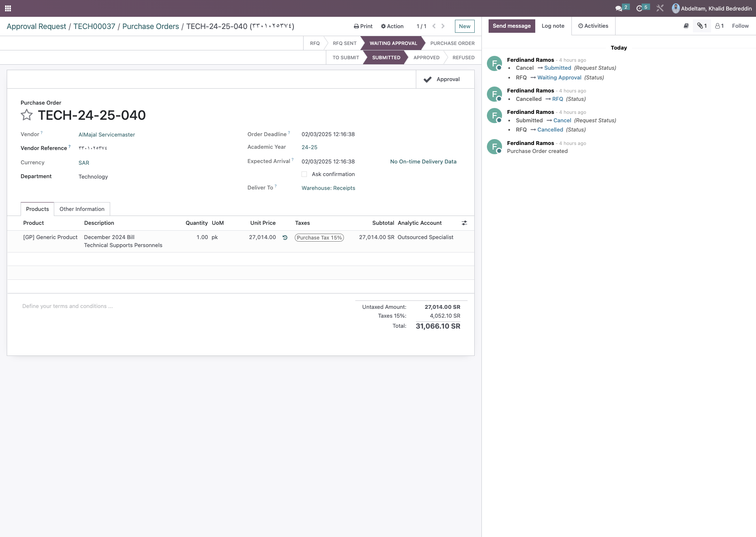This screenshot has height=537, width=756.
Task: Show the followers person icon
Action: 719,26
